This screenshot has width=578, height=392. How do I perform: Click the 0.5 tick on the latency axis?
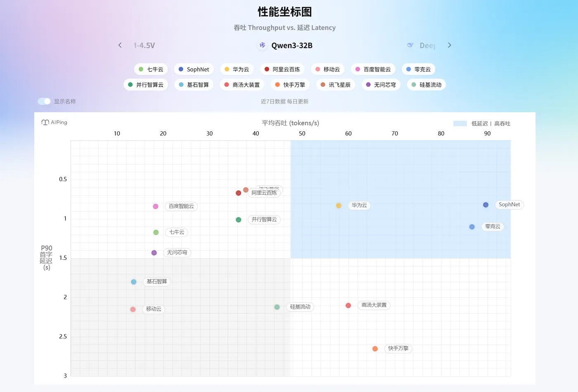coord(63,179)
